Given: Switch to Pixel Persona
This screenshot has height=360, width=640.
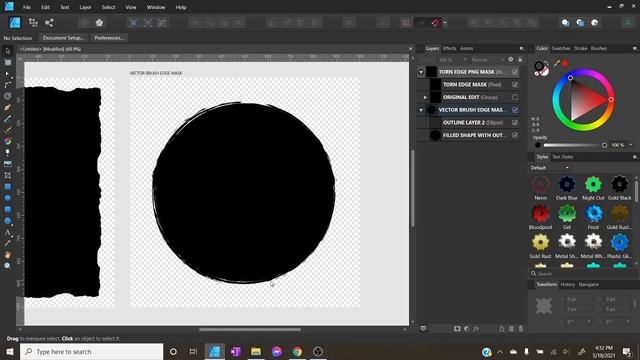Looking at the screenshot, I should tap(33, 22).
